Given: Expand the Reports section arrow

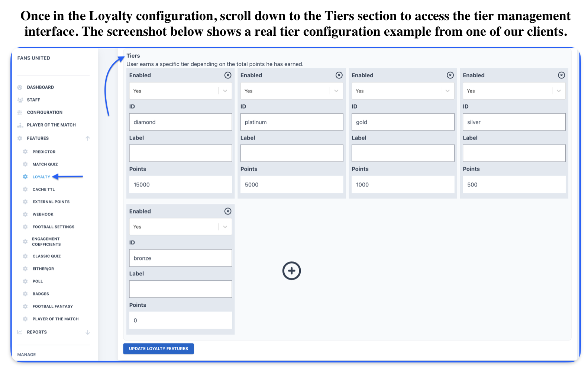Looking at the screenshot, I should (x=88, y=332).
